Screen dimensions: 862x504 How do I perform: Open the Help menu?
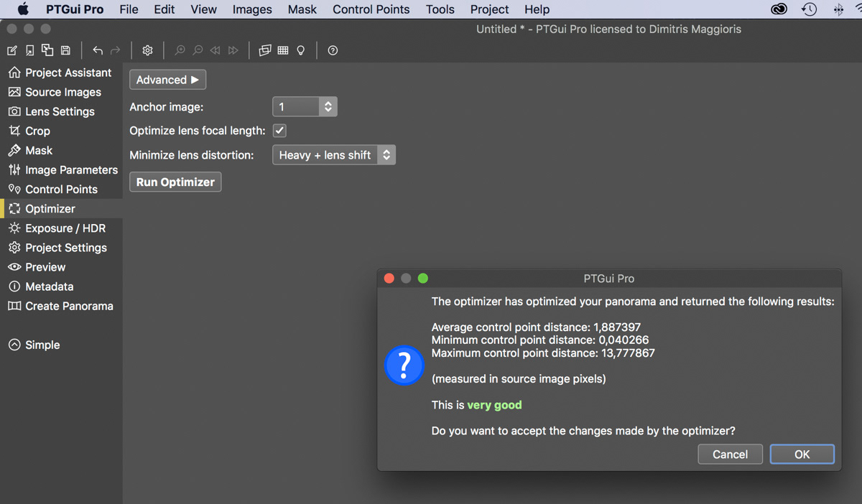point(537,9)
